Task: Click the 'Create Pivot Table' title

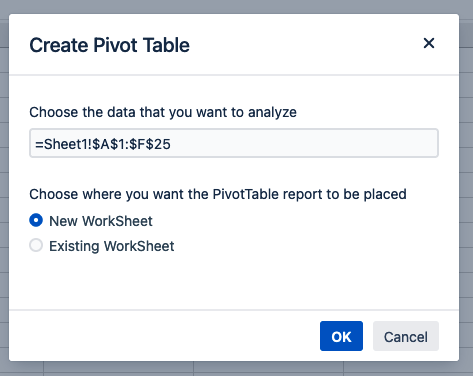Action: point(109,45)
